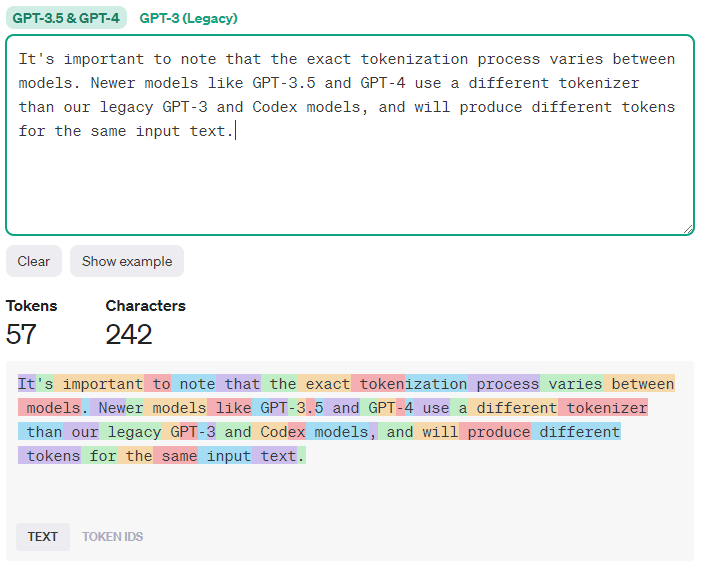Image resolution: width=703 pixels, height=570 pixels.
Task: Click the highlighted "Newer" token in output
Action: [x=121, y=408]
